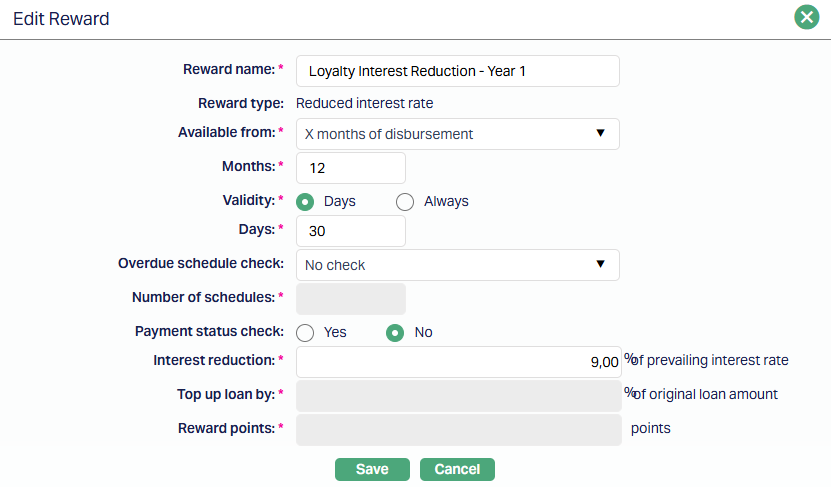Close the Edit Reward dialog
831x487 pixels.
[806, 18]
